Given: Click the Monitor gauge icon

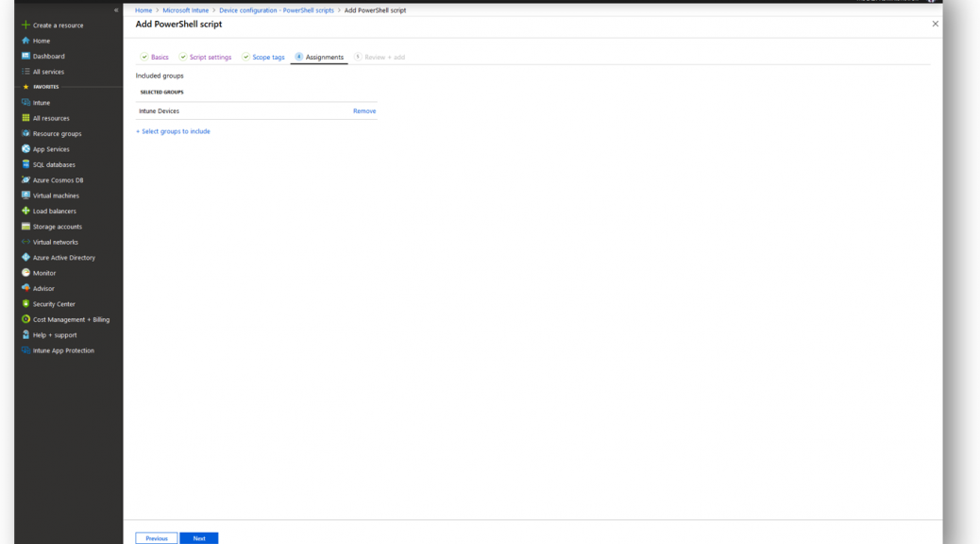Looking at the screenshot, I should tap(25, 273).
